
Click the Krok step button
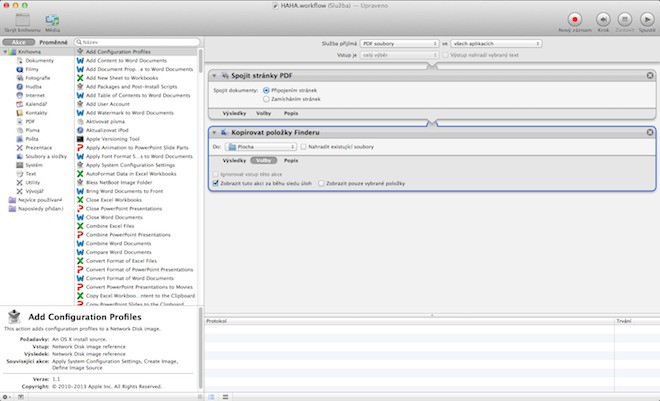[603, 19]
